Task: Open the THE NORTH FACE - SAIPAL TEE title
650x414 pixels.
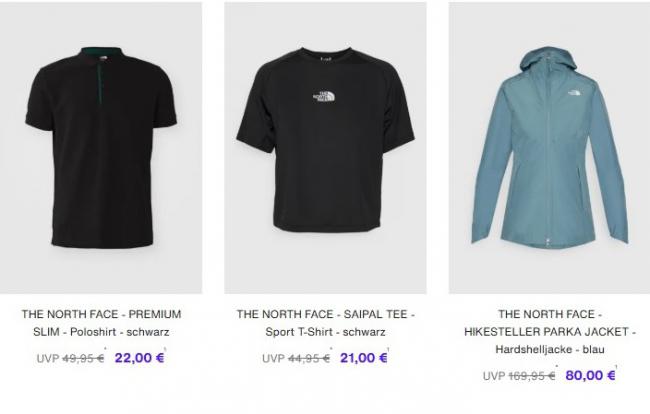Action: coord(325,314)
